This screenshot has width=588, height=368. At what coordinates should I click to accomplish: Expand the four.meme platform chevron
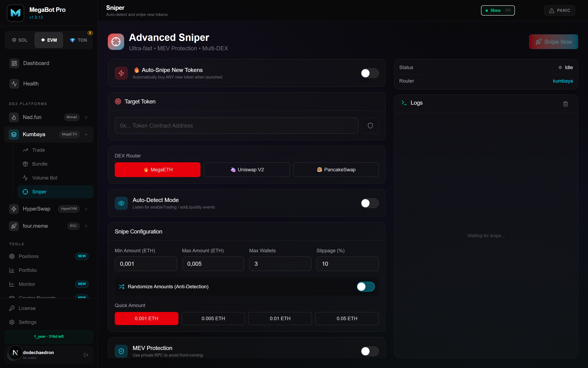click(86, 226)
